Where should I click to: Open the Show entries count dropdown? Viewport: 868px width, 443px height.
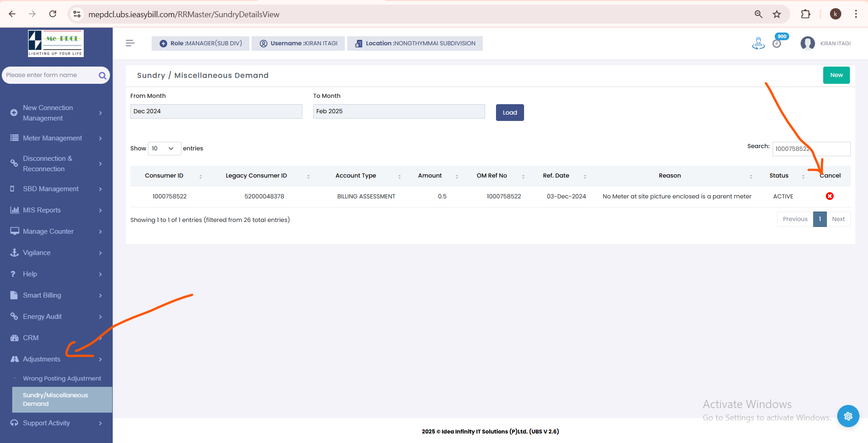(x=165, y=149)
